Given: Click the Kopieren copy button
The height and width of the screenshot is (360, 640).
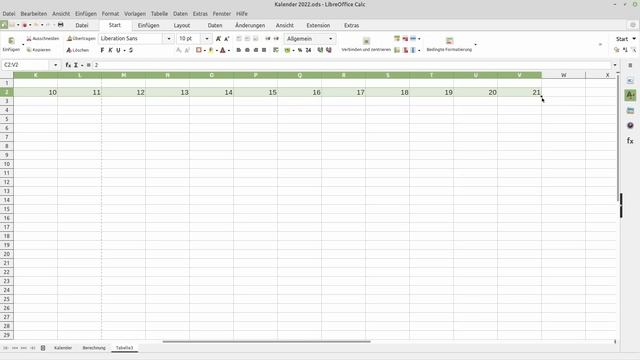Looking at the screenshot, I should coord(39,50).
